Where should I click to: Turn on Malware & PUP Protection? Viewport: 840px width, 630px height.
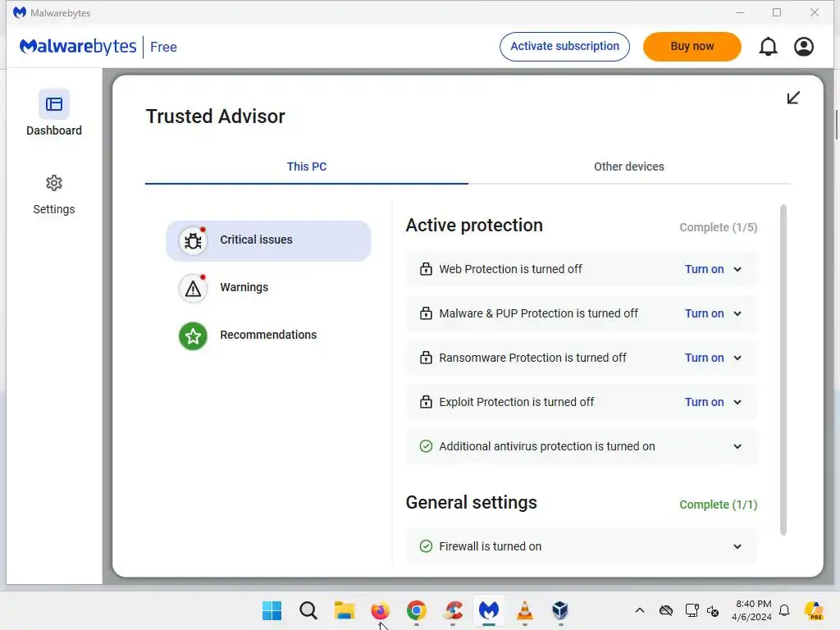pos(704,313)
